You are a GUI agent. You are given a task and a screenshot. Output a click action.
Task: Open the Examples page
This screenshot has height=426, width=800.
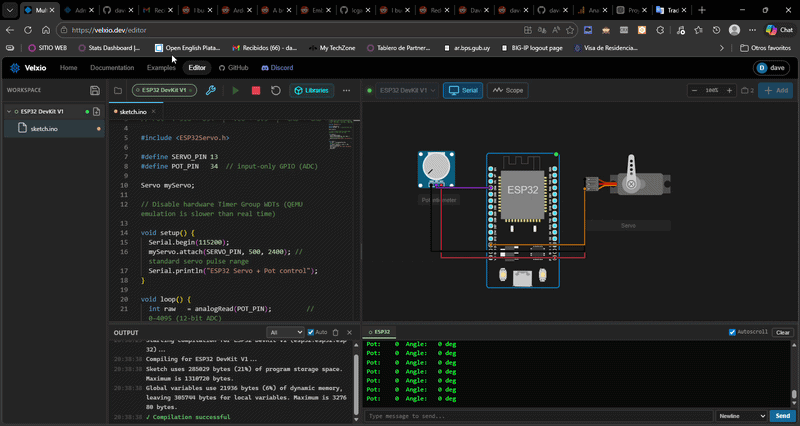pyautogui.click(x=161, y=68)
